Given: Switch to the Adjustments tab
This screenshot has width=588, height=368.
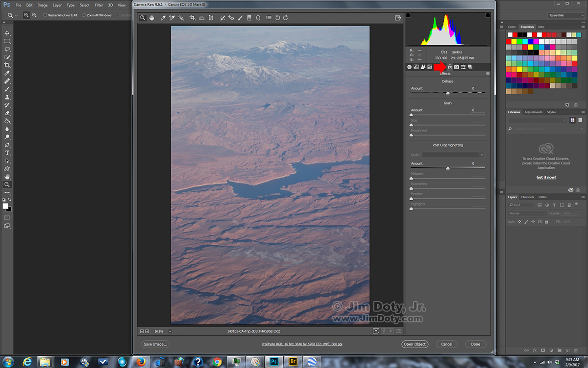Looking at the screenshot, I should click(x=533, y=112).
